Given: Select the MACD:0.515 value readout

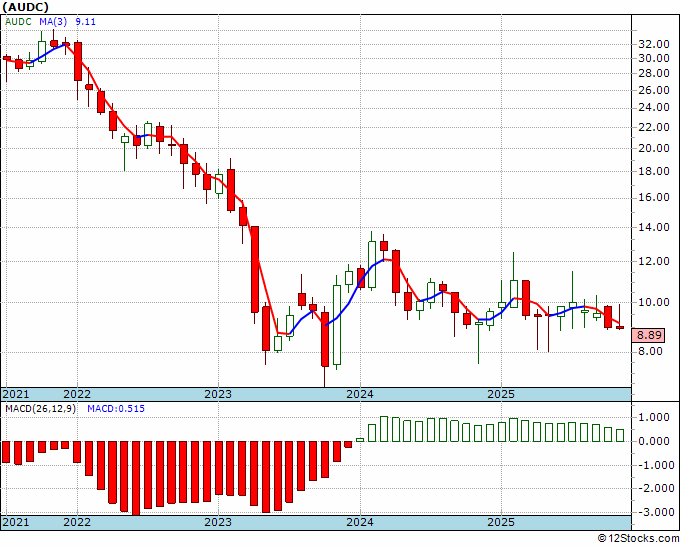Looking at the screenshot, I should click(x=116, y=409).
